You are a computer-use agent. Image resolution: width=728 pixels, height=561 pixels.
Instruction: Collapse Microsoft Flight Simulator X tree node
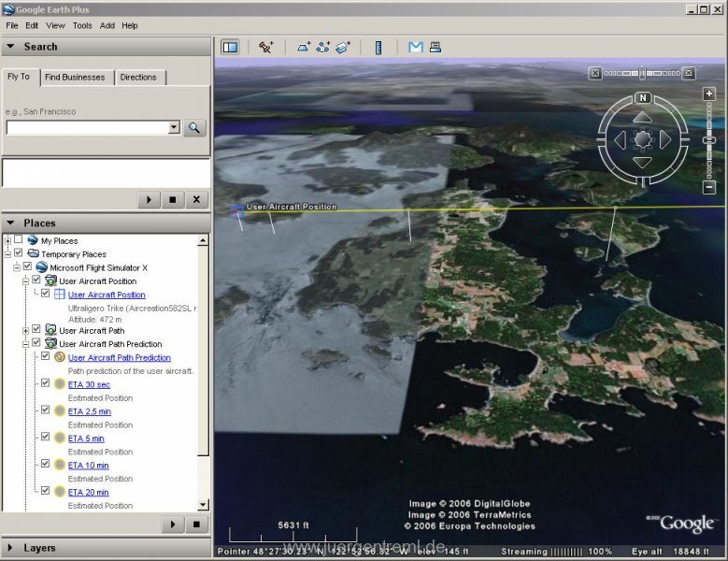click(x=17, y=267)
